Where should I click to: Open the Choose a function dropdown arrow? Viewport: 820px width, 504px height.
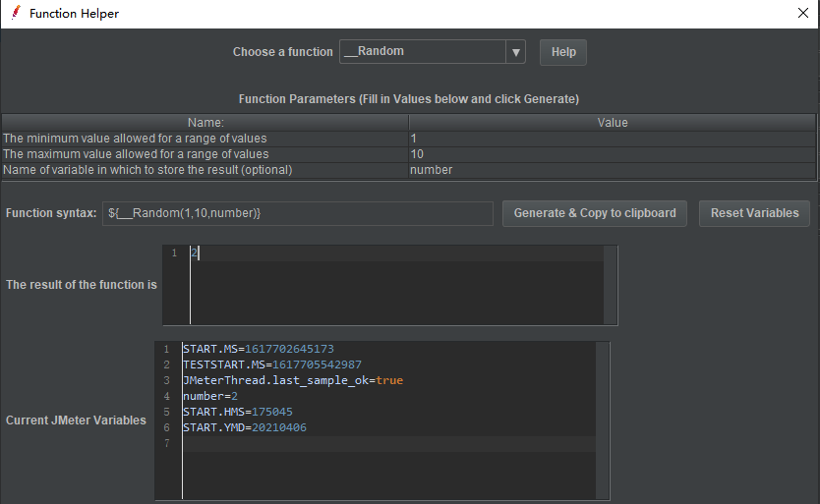[x=515, y=52]
